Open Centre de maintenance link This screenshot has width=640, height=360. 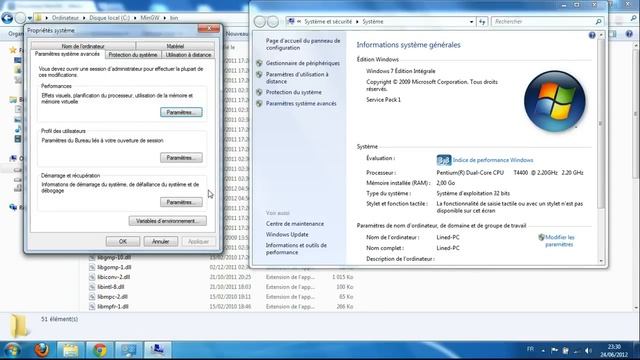click(295, 224)
